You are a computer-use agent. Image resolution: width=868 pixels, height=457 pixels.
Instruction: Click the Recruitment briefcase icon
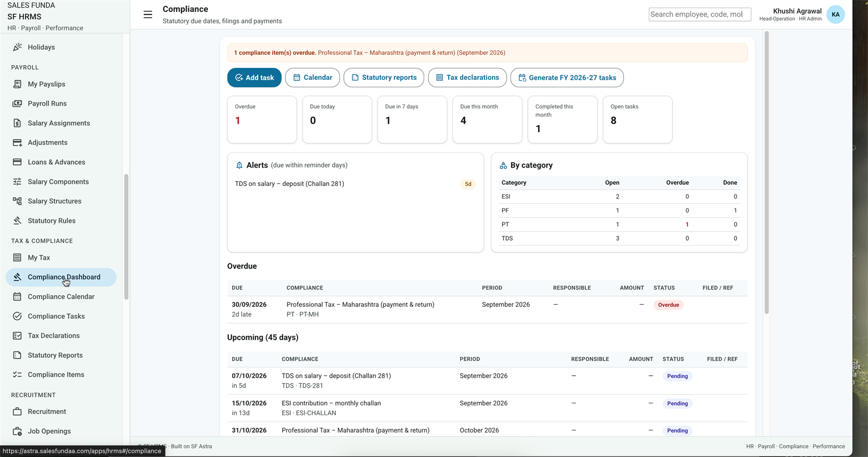(17, 411)
